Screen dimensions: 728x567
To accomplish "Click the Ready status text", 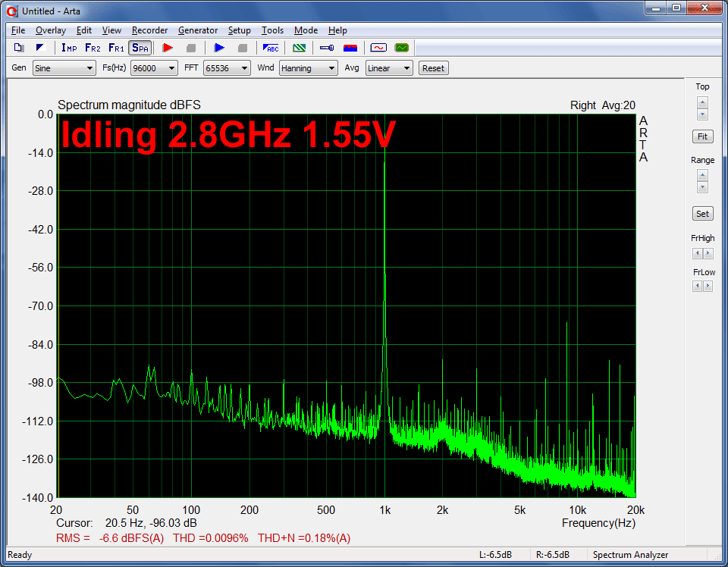I will pyautogui.click(x=20, y=555).
